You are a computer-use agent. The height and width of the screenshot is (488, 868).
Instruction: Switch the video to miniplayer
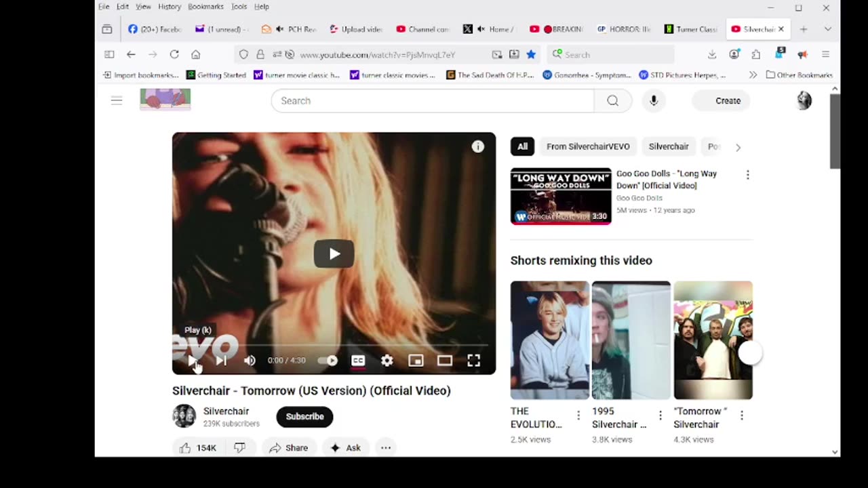(x=416, y=361)
